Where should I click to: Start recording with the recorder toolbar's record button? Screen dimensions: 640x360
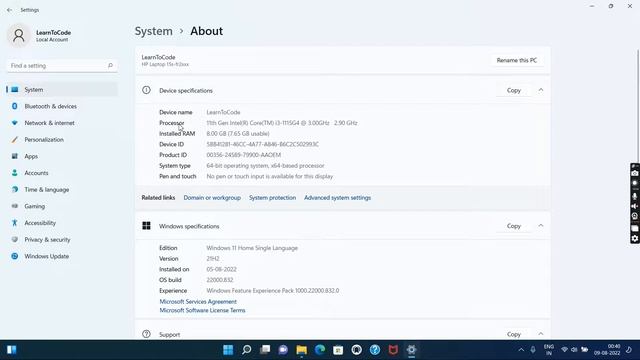635,184
